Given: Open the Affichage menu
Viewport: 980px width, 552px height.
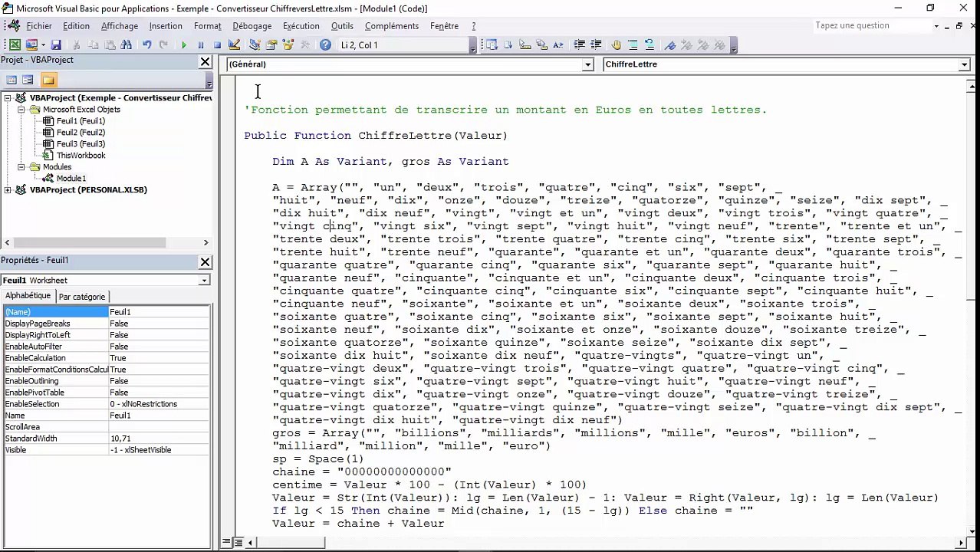Looking at the screenshot, I should point(120,26).
